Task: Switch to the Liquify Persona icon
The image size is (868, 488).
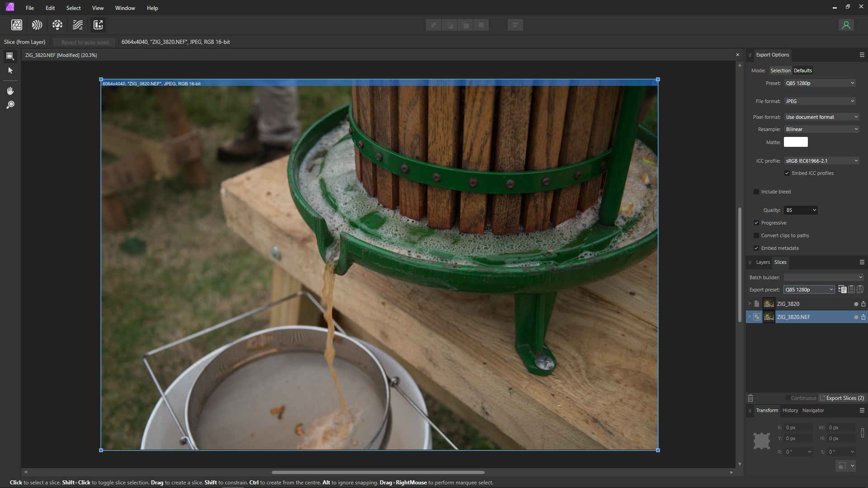Action: (x=37, y=25)
